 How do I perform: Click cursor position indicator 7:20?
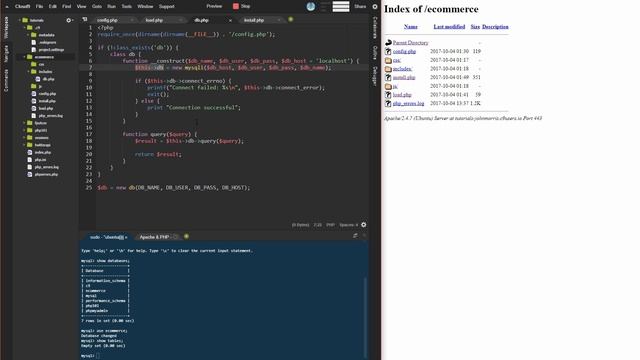(x=318, y=225)
